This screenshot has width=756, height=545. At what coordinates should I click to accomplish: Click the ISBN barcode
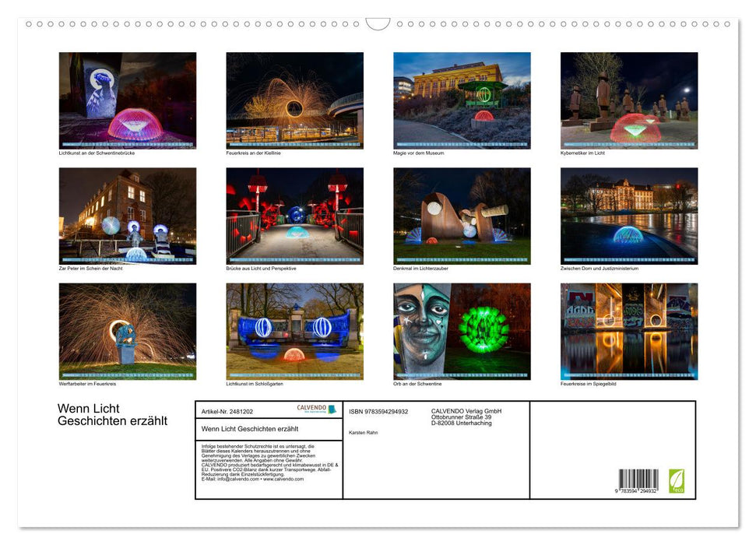638,479
